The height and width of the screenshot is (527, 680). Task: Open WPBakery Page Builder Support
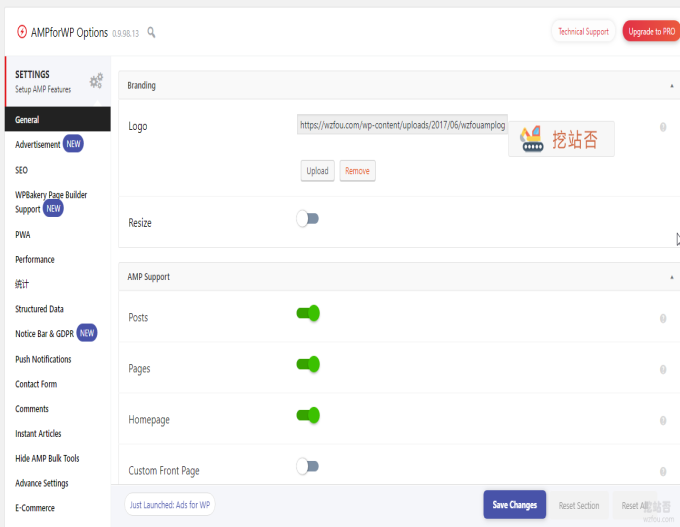point(51,202)
